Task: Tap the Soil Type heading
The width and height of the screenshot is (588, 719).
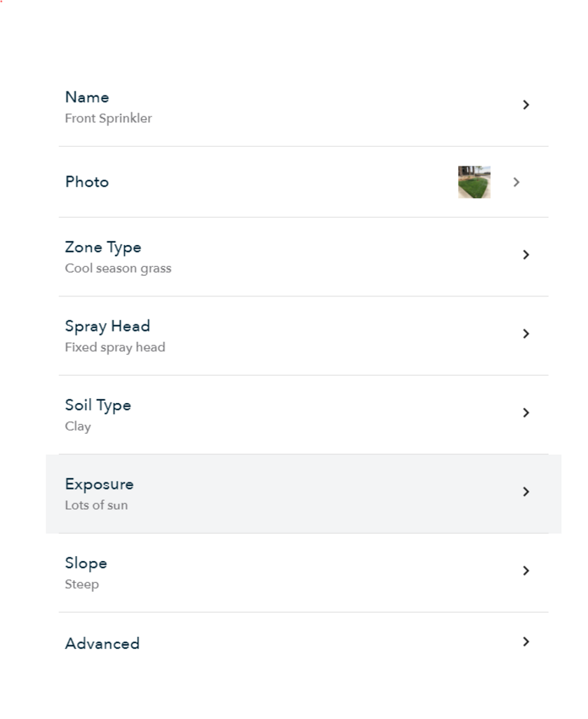Action: (98, 405)
